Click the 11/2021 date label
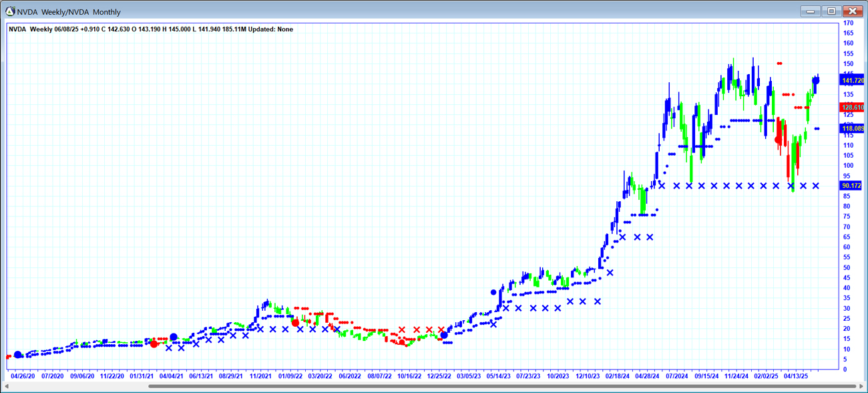Screen dimensions: 868x393 (260, 376)
